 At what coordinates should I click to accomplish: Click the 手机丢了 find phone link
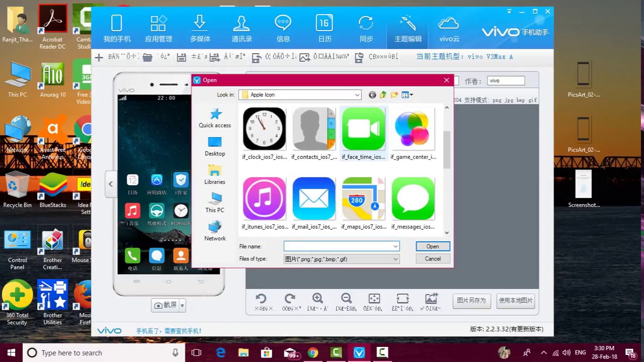tap(169, 331)
